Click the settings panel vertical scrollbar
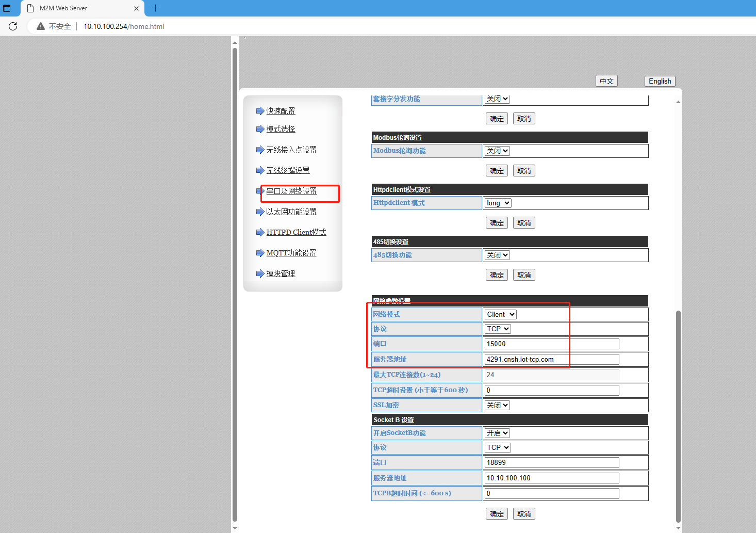This screenshot has height=533, width=756. 678,413
